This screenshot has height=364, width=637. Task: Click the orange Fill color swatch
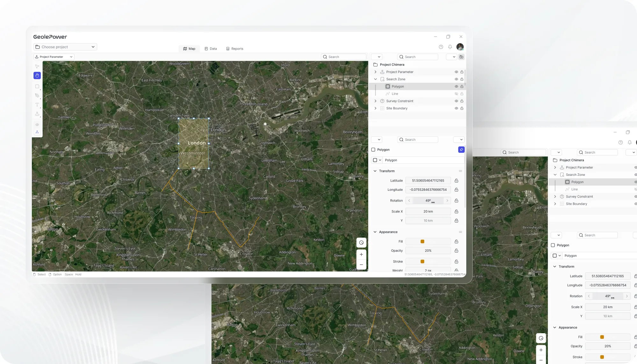click(422, 241)
